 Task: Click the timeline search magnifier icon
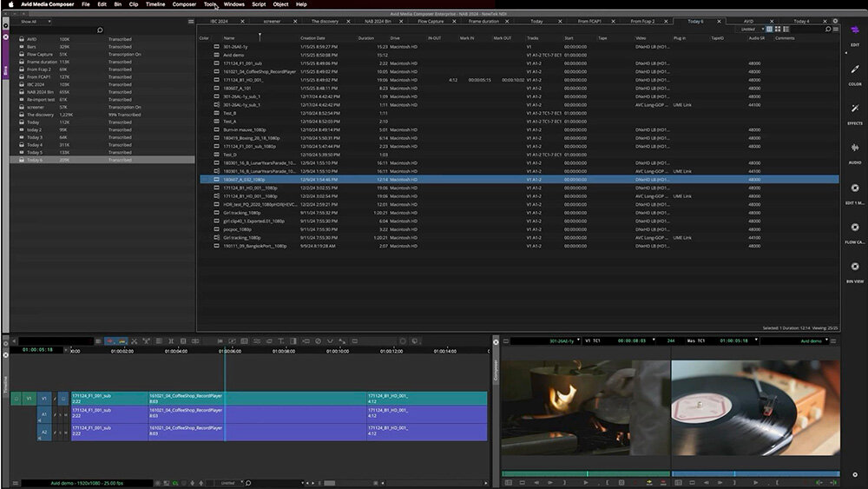point(248,483)
